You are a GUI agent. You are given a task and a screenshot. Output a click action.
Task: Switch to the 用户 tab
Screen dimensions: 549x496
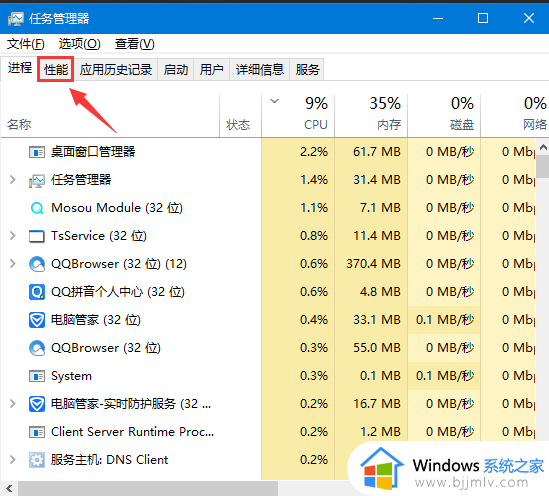211,69
